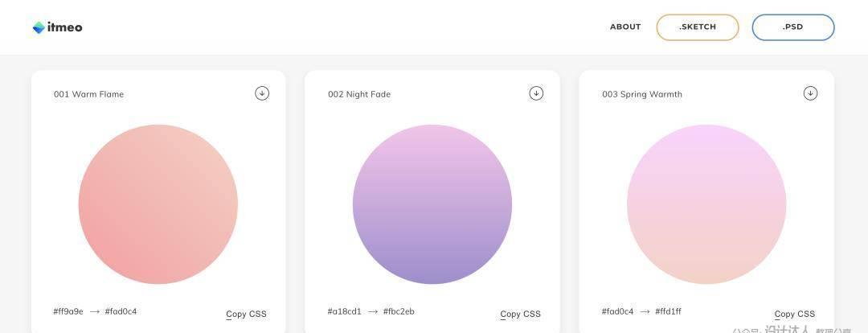Viewport: 868px width, 333px height.
Task: Click the .SKETCH download button
Action: point(698,27)
